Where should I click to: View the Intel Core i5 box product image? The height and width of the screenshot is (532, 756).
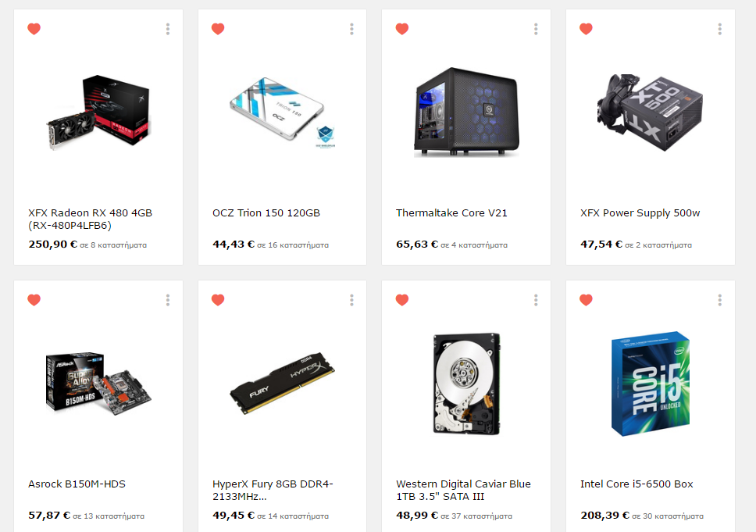click(651, 384)
